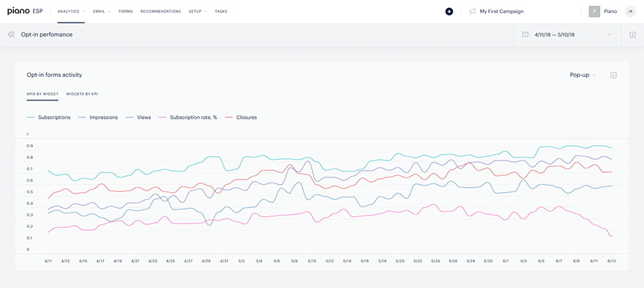Screen dimensions: 644x288
Task: Open the date range 4/11/18 – 5/10/18 selector
Action: click(567, 35)
